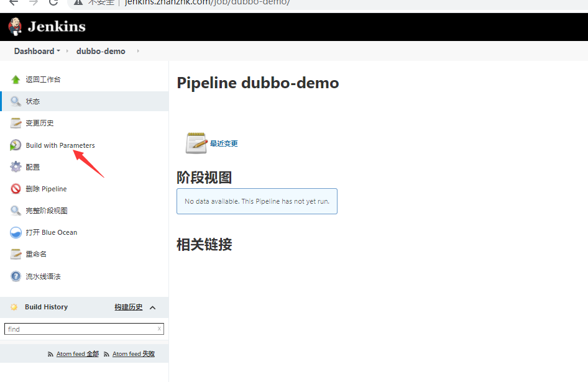Screen dimensions: 588x382
Task: Open 流水线语法 link
Action: [43, 276]
